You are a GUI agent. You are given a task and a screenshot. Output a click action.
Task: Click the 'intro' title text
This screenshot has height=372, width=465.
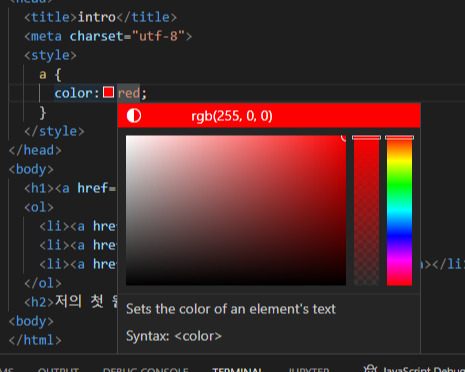pyautogui.click(x=97, y=17)
